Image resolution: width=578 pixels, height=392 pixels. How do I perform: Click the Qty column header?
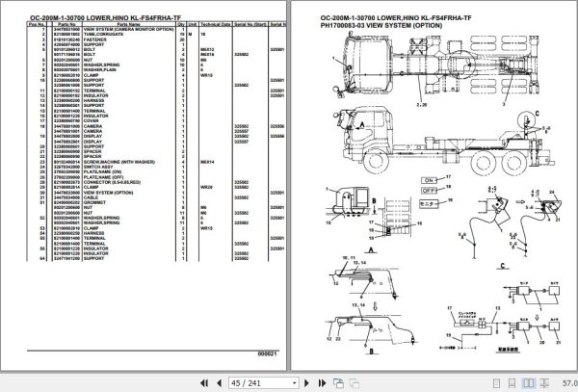pos(181,24)
